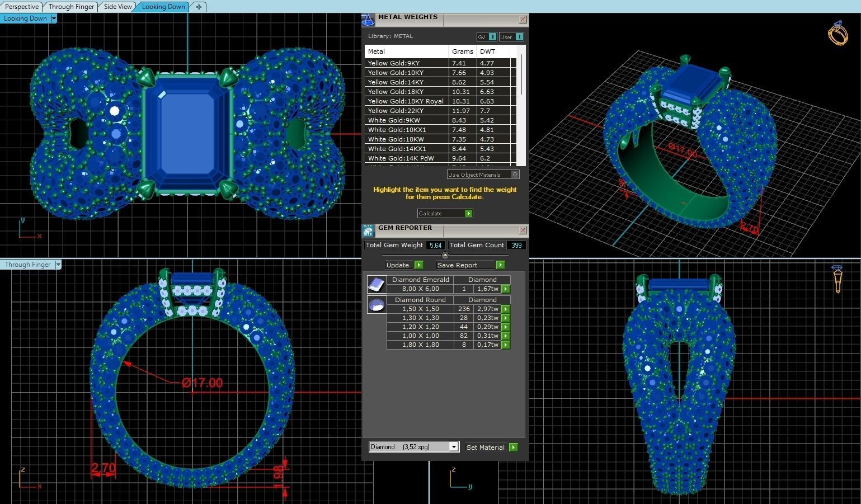
Task: Select the White Gold:14KX1 row
Action: pos(440,149)
